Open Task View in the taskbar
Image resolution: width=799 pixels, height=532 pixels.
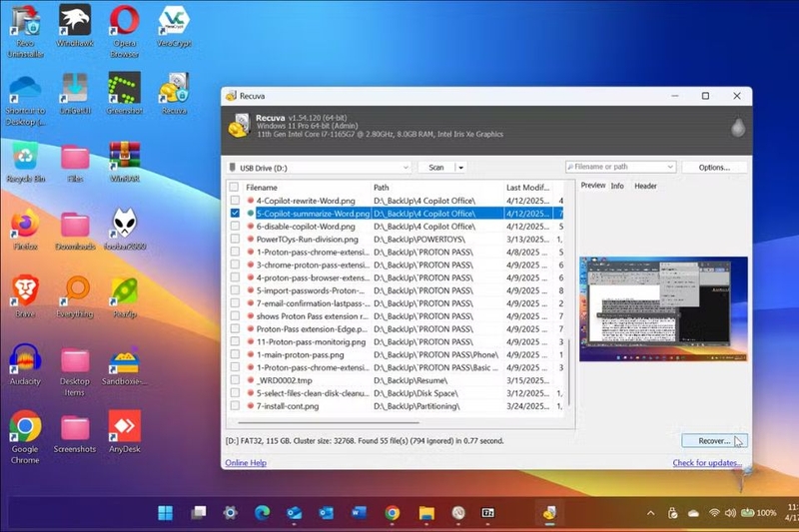tap(198, 513)
